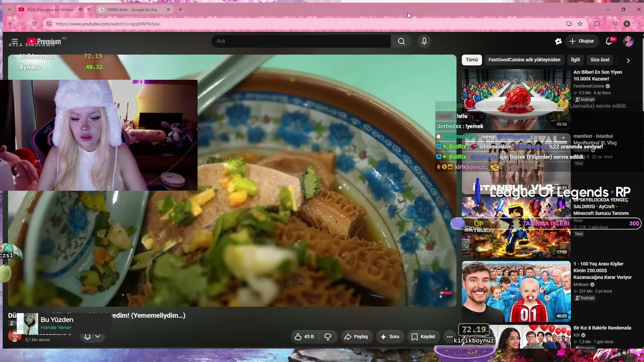
Task: Dislike the video with thumbs down
Action: point(328,336)
